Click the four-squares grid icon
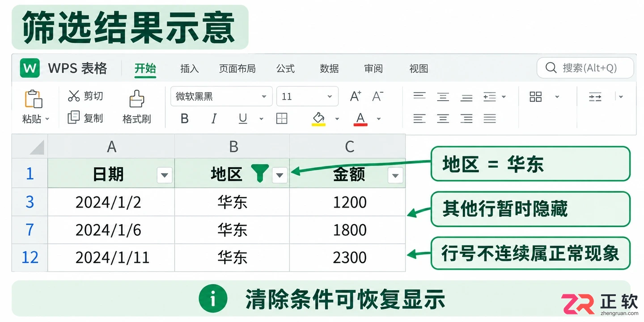Viewport: 644px width, 322px height. 536,97
